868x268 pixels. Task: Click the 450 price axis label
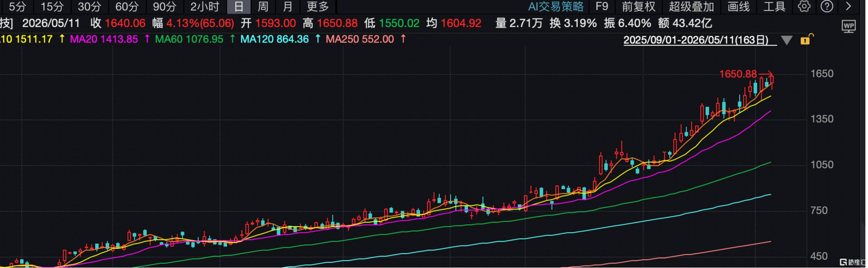pyautogui.click(x=819, y=257)
